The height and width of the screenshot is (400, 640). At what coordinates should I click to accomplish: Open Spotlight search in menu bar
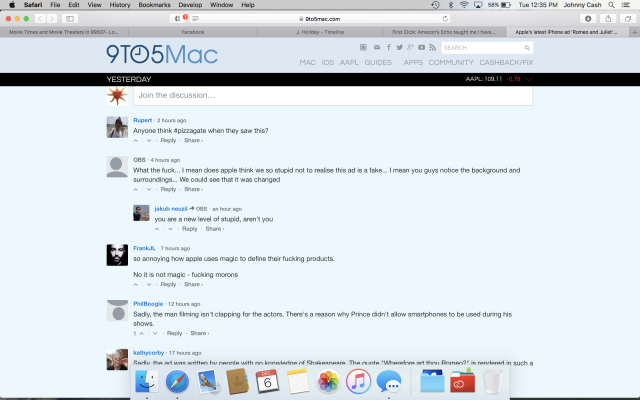611,5
